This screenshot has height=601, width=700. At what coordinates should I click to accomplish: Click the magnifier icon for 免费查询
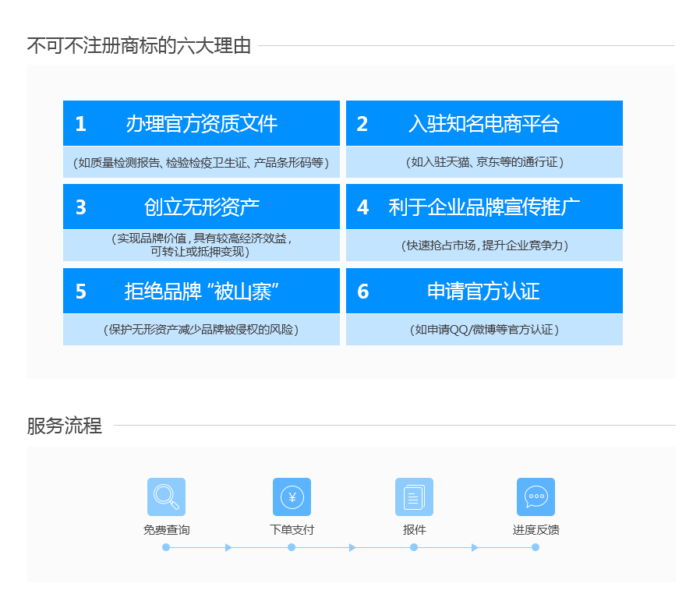click(x=166, y=497)
